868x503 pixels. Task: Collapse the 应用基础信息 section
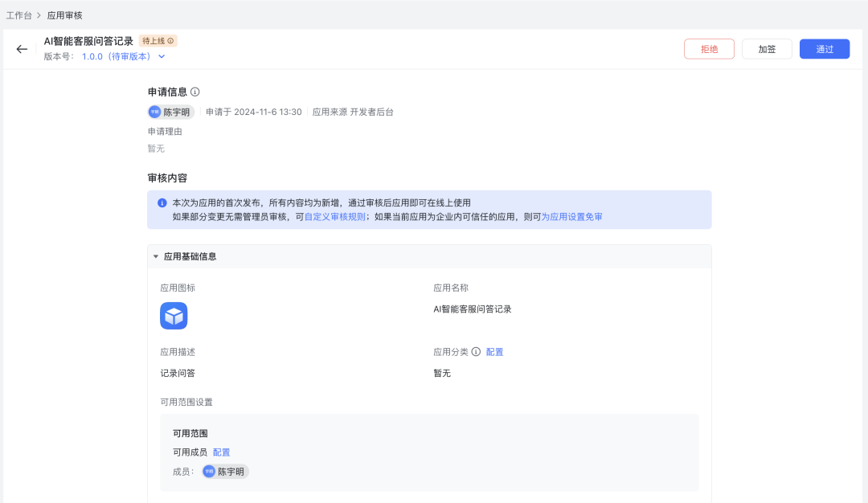tap(156, 256)
